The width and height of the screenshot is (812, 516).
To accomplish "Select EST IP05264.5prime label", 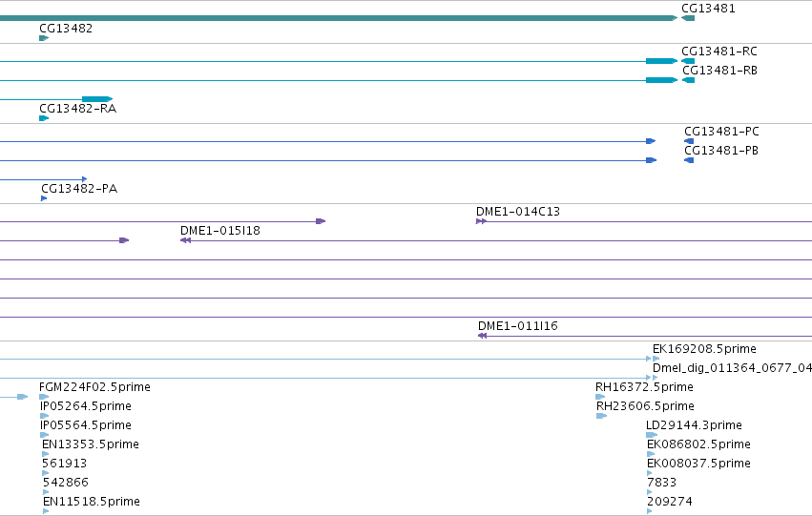I will click(86, 406).
